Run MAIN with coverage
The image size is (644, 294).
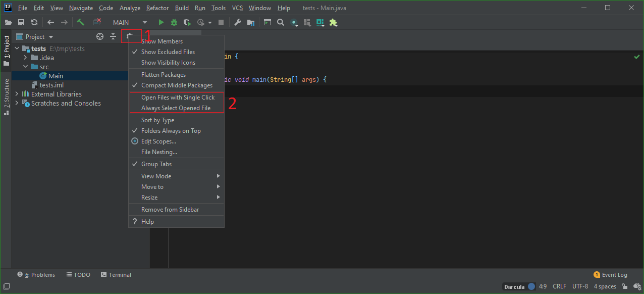click(187, 22)
